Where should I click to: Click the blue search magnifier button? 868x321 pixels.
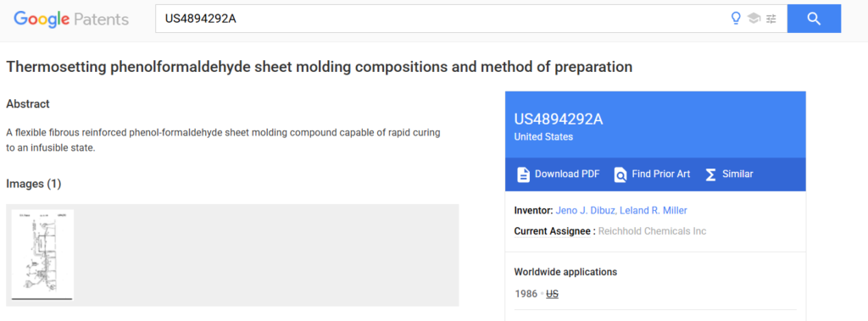tap(814, 19)
